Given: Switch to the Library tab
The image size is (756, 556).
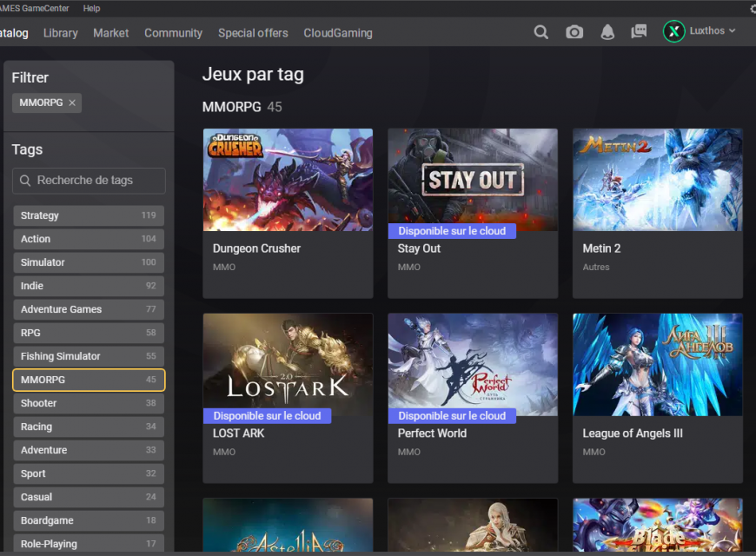Looking at the screenshot, I should [x=61, y=33].
